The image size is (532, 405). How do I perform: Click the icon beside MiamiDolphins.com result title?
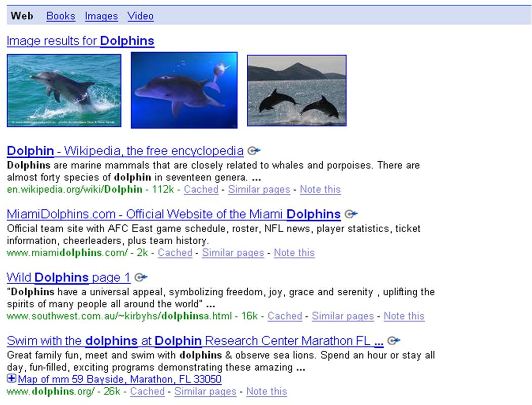tap(351, 214)
